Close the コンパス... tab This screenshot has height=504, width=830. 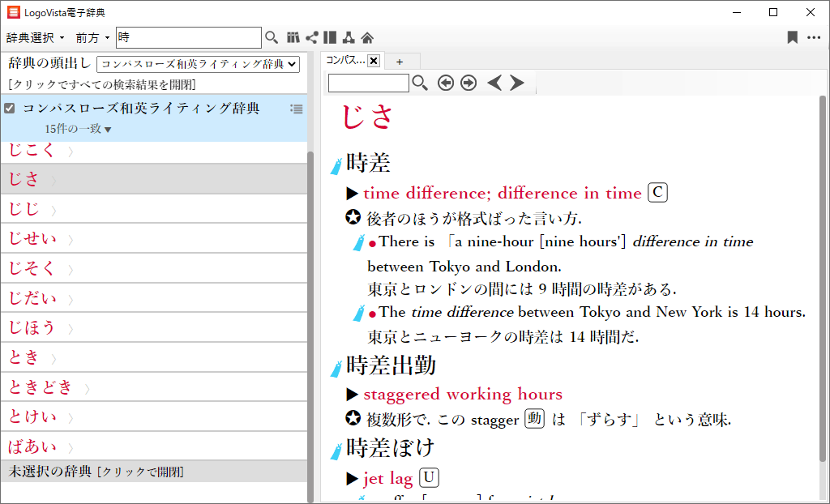(374, 61)
